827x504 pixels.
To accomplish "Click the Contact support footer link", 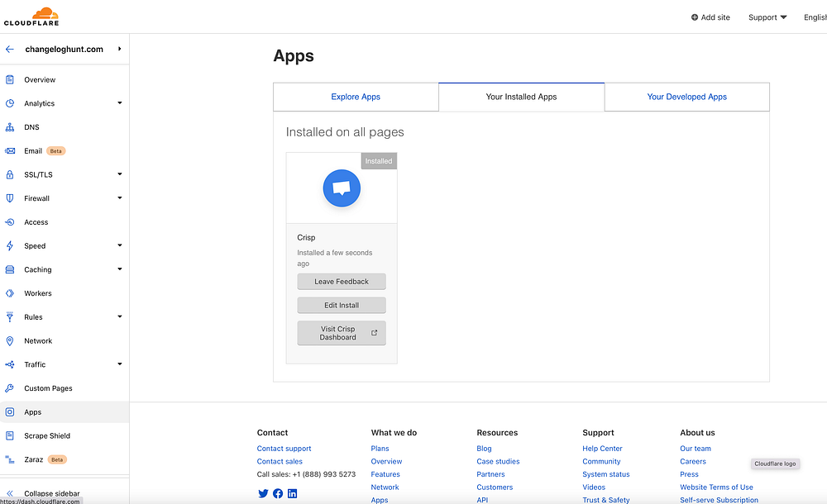I will [x=284, y=449].
